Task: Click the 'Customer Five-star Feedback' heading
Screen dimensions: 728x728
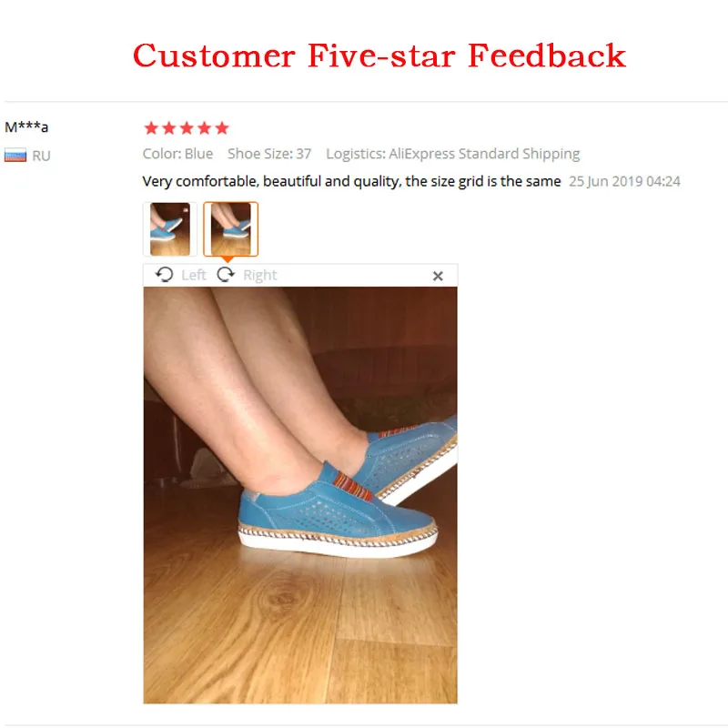Action: 379,56
